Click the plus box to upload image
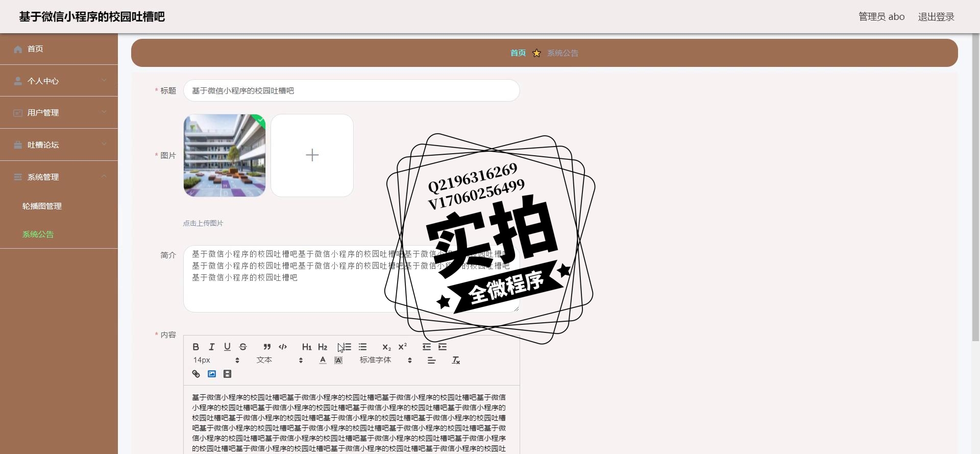The image size is (980, 454). click(x=312, y=155)
